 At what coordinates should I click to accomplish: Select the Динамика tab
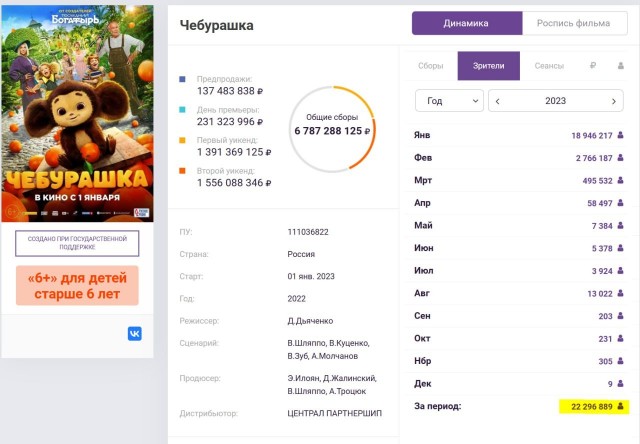pyautogui.click(x=467, y=23)
